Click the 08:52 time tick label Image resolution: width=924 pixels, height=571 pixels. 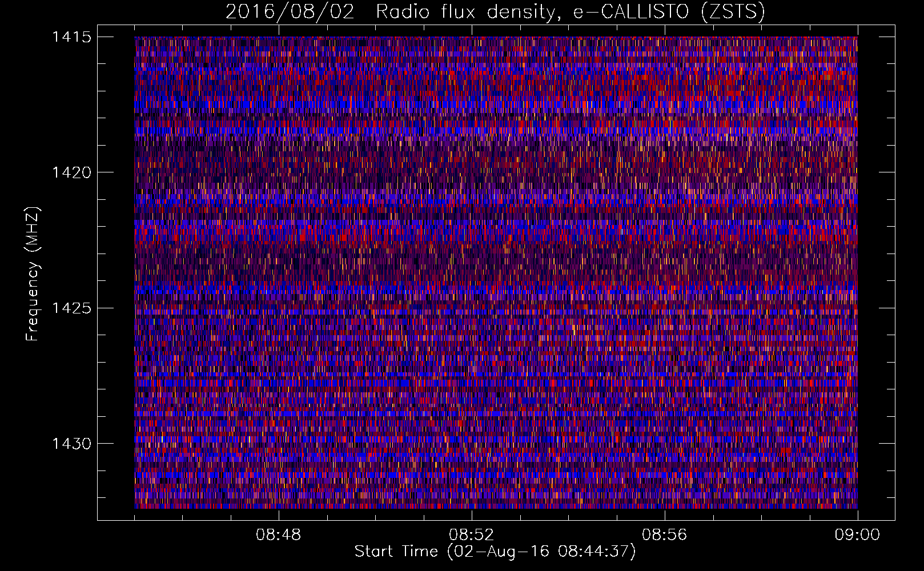471,535
